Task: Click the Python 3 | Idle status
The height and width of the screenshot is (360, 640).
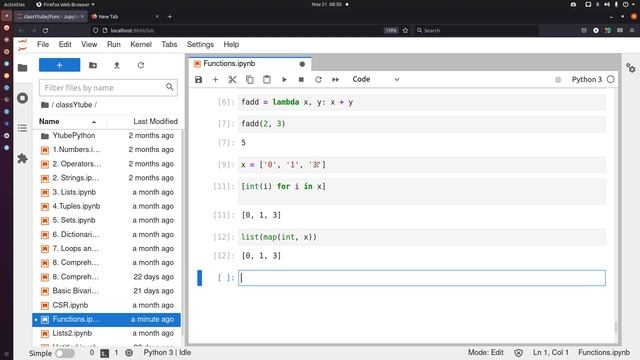Action: 167,353
